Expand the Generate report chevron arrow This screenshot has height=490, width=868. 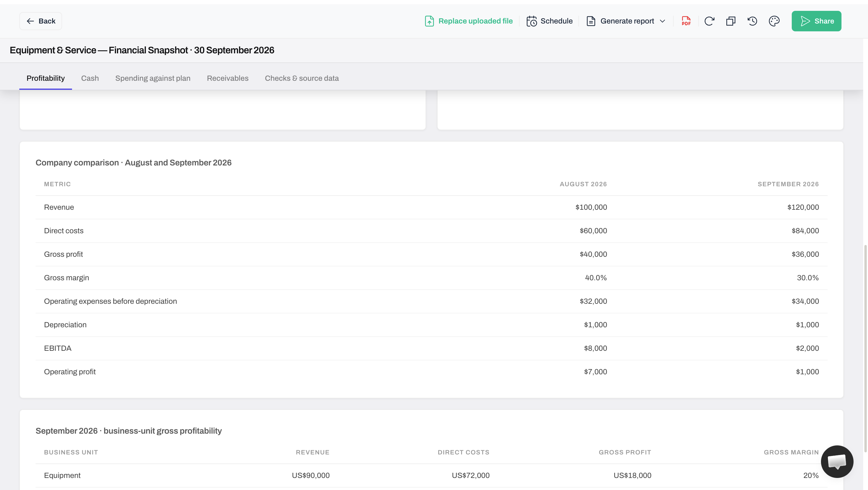tap(662, 21)
